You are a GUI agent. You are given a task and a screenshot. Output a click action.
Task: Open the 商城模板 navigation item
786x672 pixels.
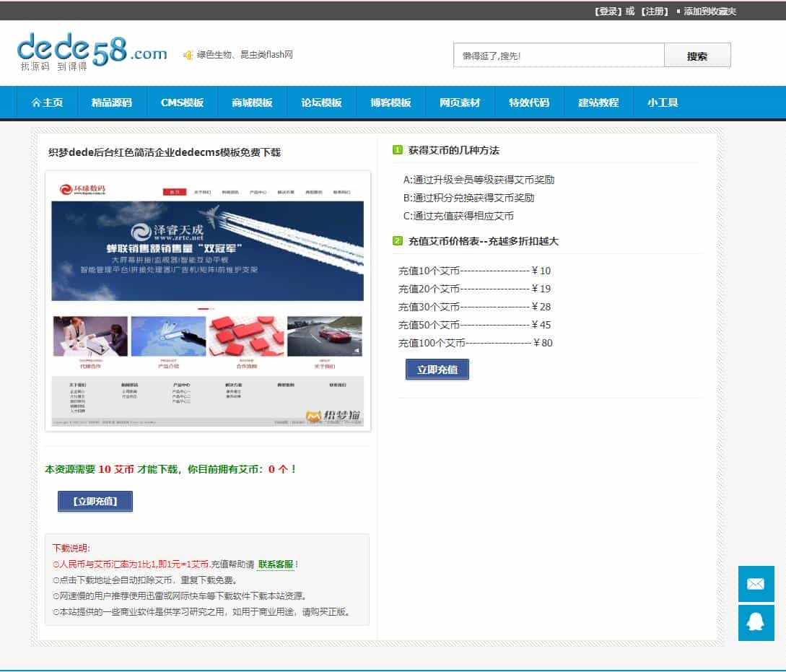(x=250, y=102)
